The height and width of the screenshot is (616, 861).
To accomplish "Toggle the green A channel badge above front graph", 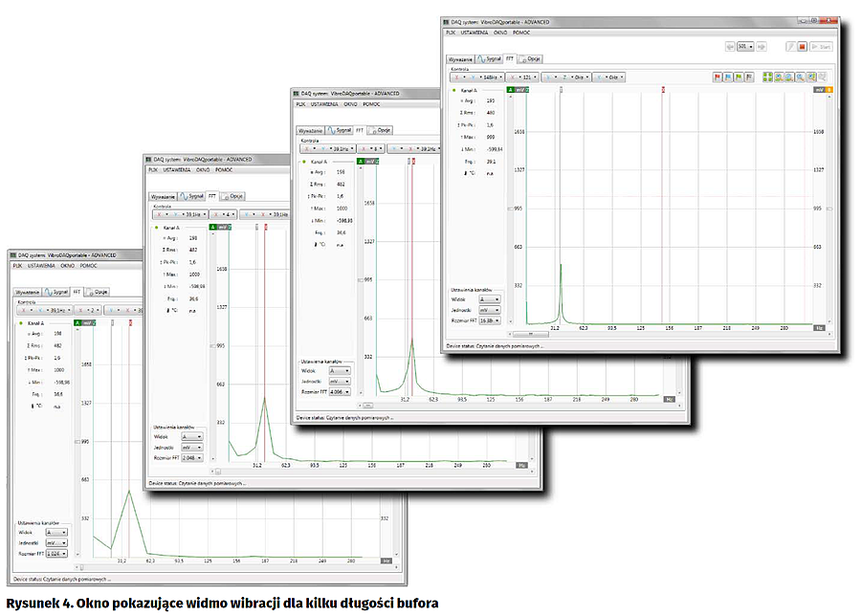I will coord(511,89).
